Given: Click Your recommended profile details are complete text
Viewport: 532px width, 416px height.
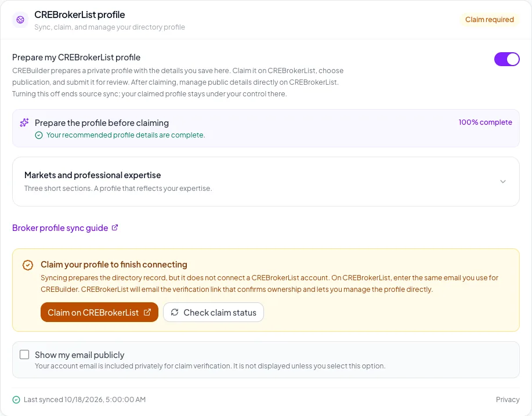Looking at the screenshot, I should coord(125,135).
